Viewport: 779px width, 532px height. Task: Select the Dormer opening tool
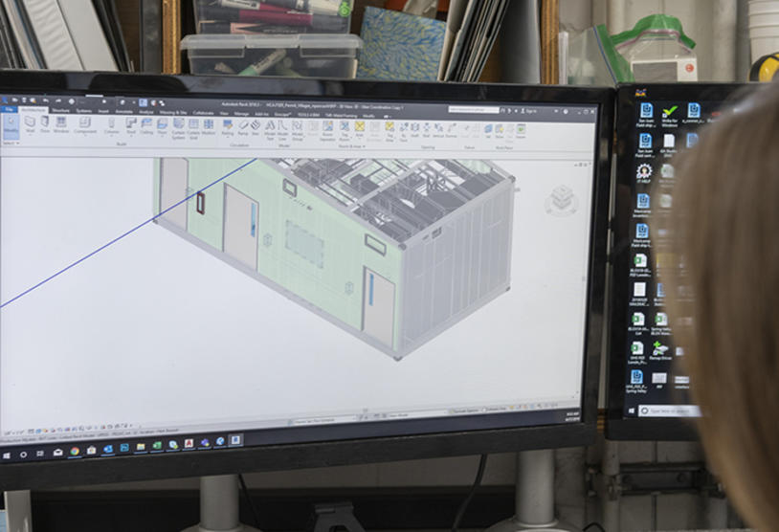[451, 131]
